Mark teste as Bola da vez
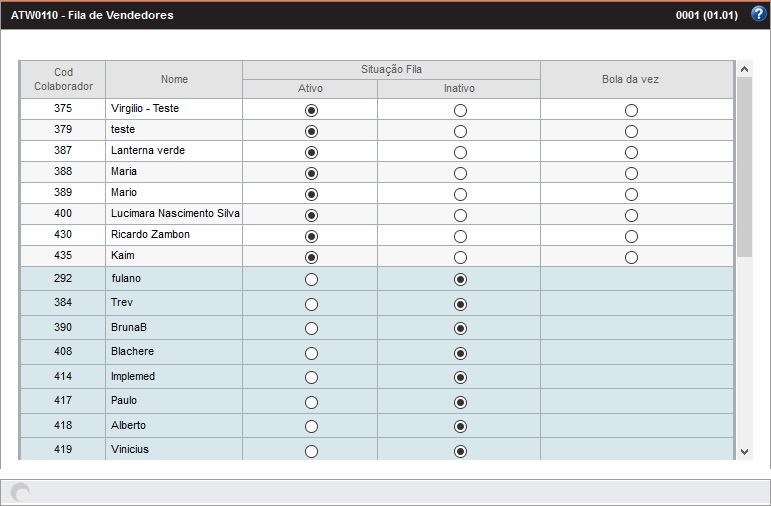Image resolution: width=771 pixels, height=506 pixels. pyautogui.click(x=631, y=131)
